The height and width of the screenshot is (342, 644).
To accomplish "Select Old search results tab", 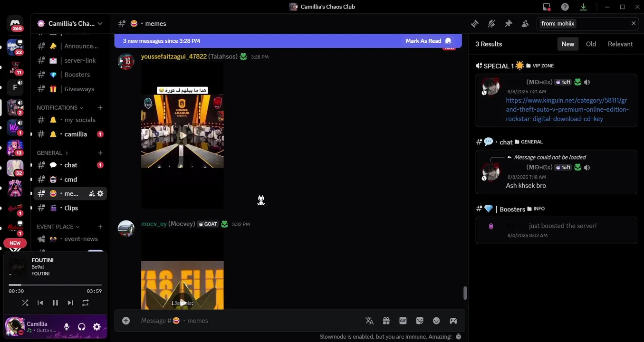I will [x=591, y=44].
